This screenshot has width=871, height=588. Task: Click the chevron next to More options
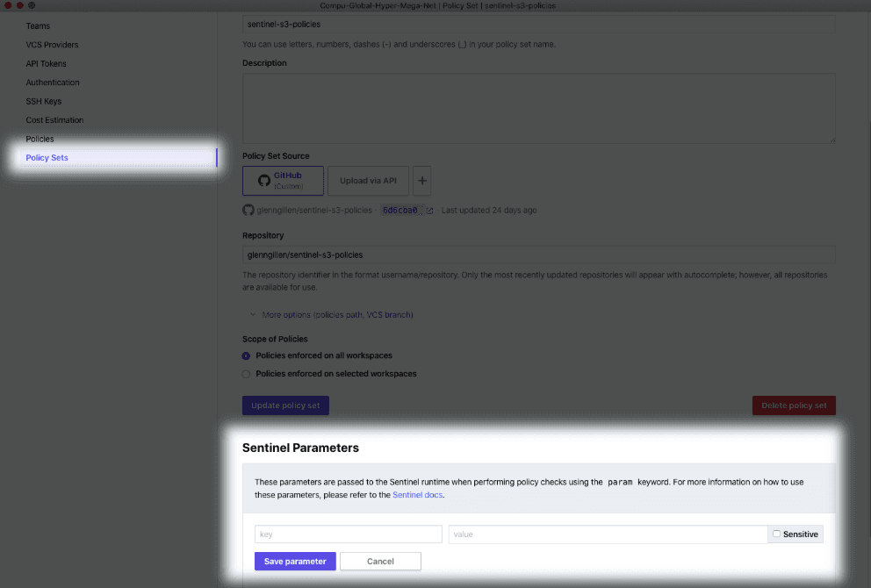coord(252,314)
